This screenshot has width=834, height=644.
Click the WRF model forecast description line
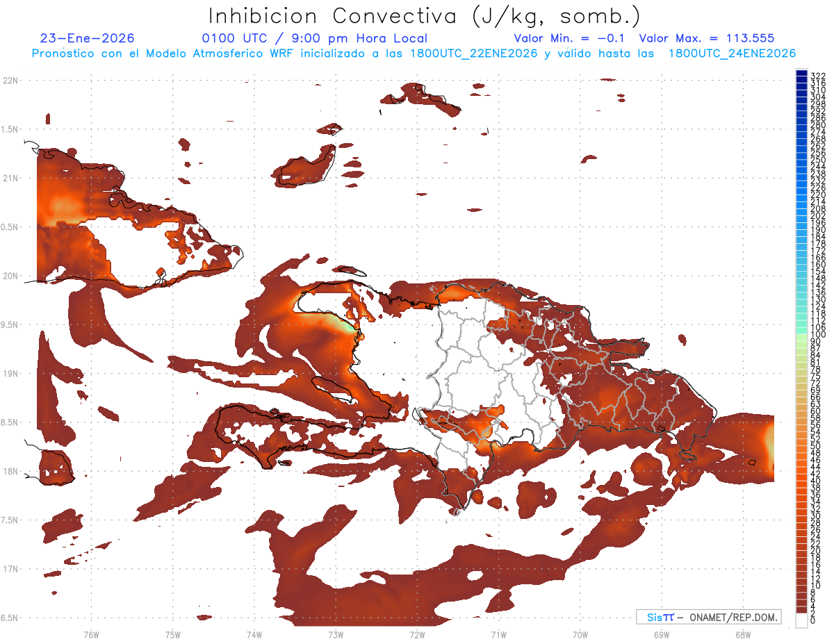[414, 53]
